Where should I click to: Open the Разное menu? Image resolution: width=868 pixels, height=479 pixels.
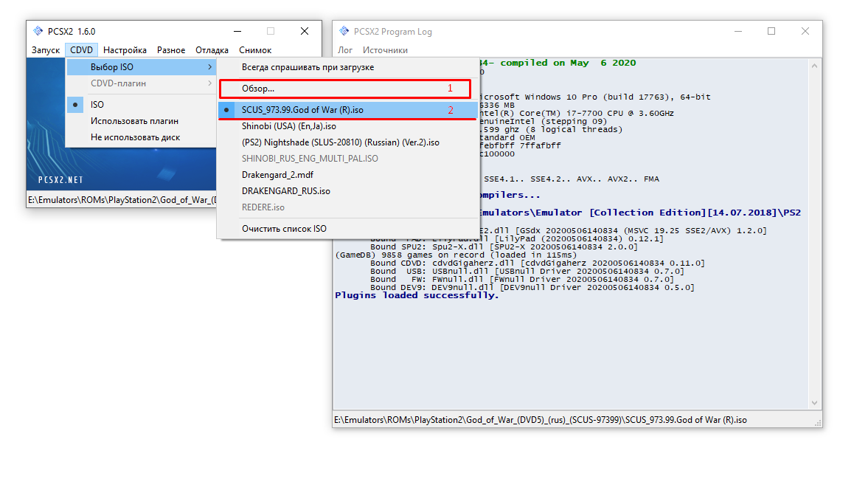point(171,50)
